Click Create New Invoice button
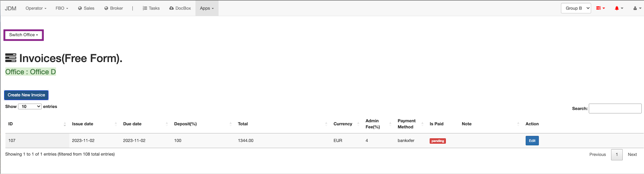The height and width of the screenshot is (174, 644). click(26, 95)
